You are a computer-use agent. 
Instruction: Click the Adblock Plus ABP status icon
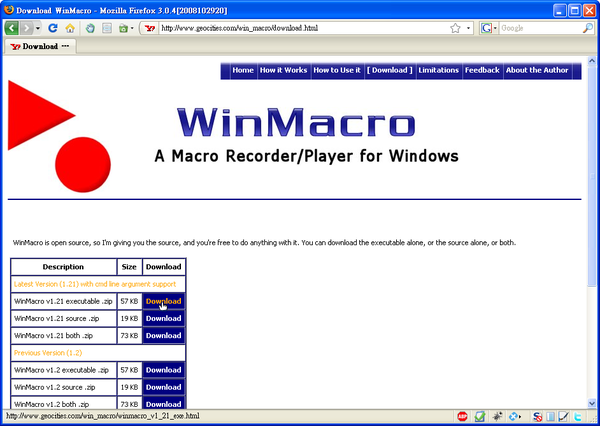(463, 416)
